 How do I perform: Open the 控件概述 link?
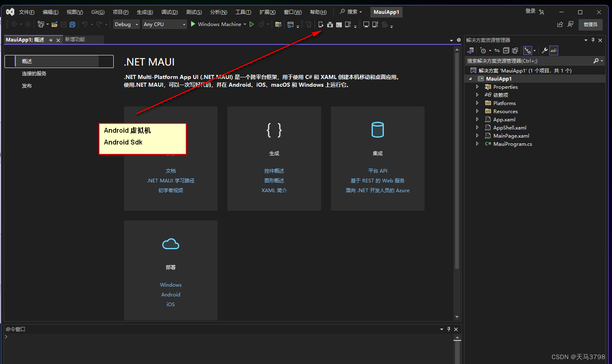tap(274, 171)
